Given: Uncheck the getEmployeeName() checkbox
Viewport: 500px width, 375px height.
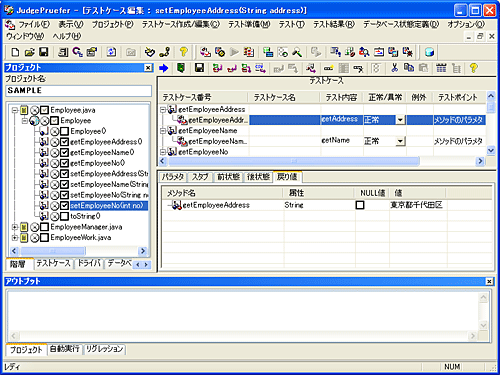Looking at the screenshot, I should tap(65, 152).
